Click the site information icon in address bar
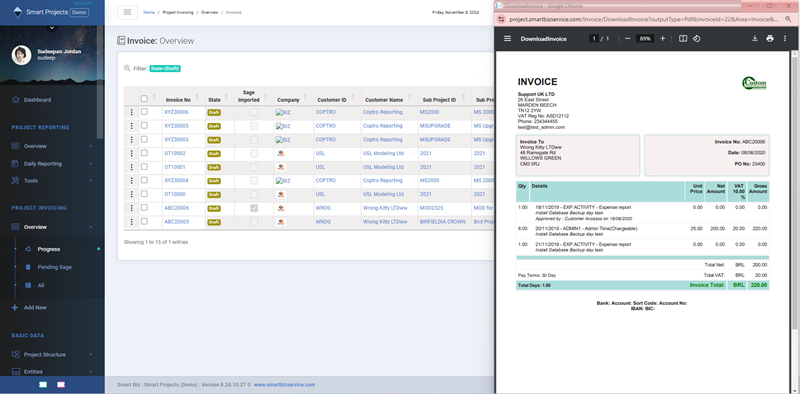This screenshot has width=800, height=394. click(x=501, y=19)
